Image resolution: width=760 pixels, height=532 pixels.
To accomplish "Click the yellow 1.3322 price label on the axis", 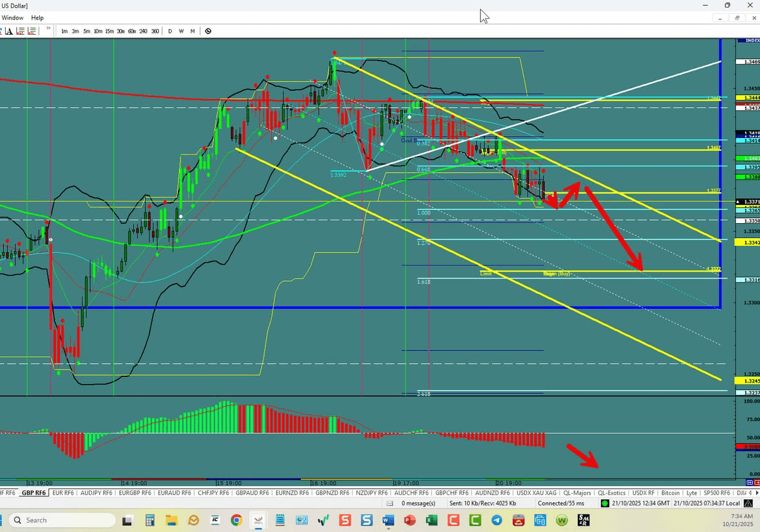I will point(713,269).
